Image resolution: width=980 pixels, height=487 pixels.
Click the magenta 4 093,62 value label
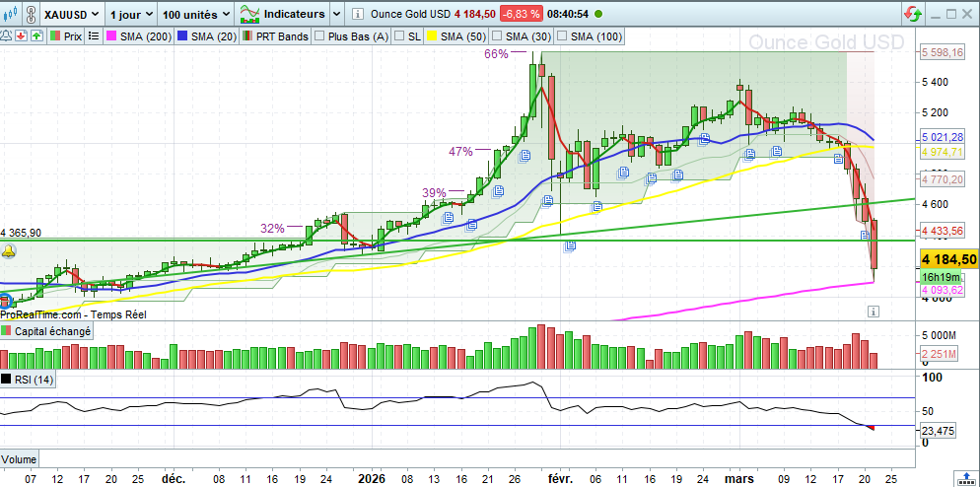[942, 290]
